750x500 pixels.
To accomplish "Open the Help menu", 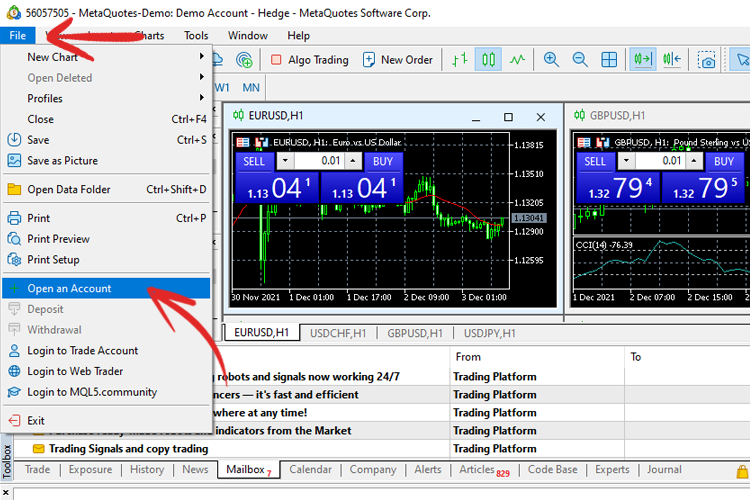I will [298, 35].
